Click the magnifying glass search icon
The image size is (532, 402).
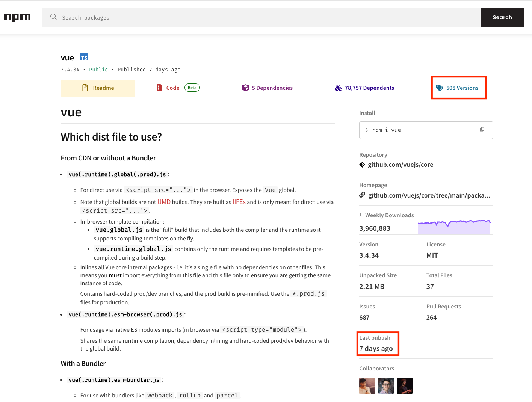pyautogui.click(x=54, y=17)
